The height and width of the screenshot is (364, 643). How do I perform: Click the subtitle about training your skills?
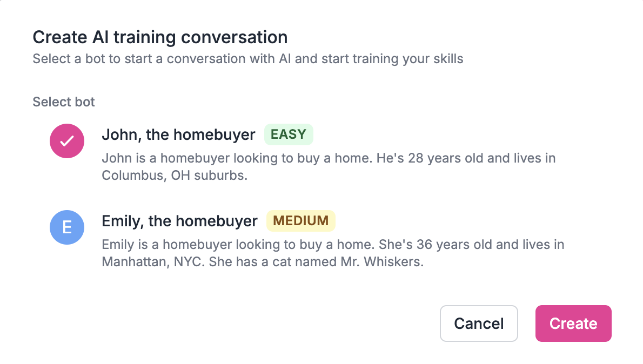click(x=248, y=58)
